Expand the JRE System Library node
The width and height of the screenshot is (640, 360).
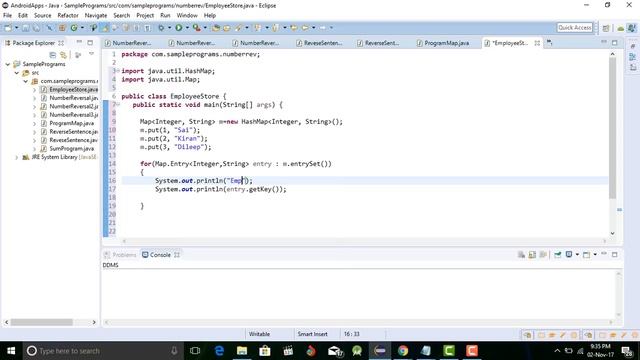point(17,157)
